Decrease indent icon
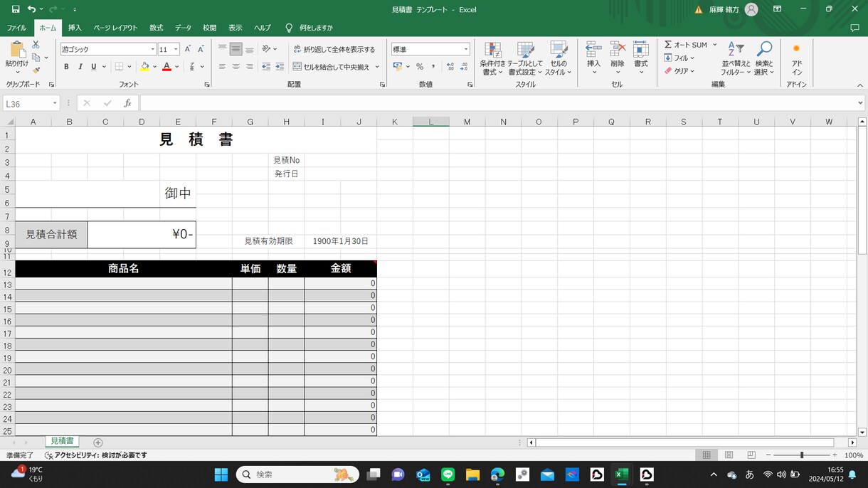The image size is (868, 488). coord(266,67)
